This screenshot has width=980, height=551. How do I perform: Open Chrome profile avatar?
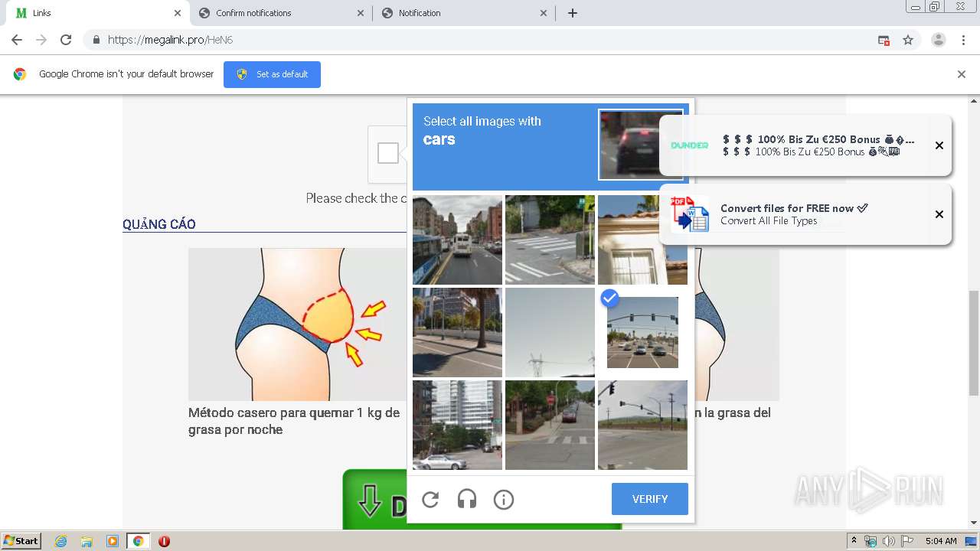939,40
